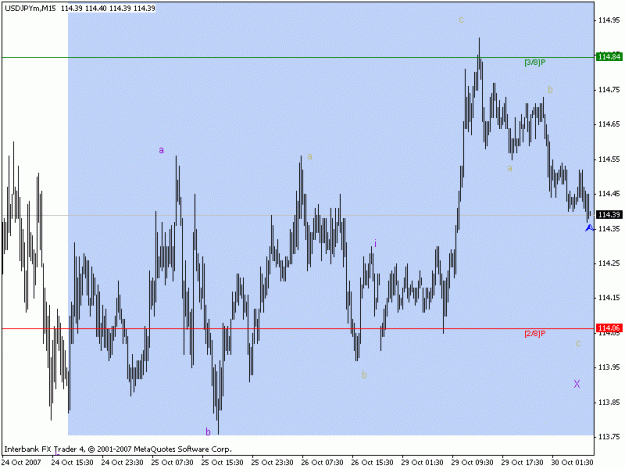Click the 113.95 price axis label
This screenshot has width=625, height=469.
tap(609, 367)
